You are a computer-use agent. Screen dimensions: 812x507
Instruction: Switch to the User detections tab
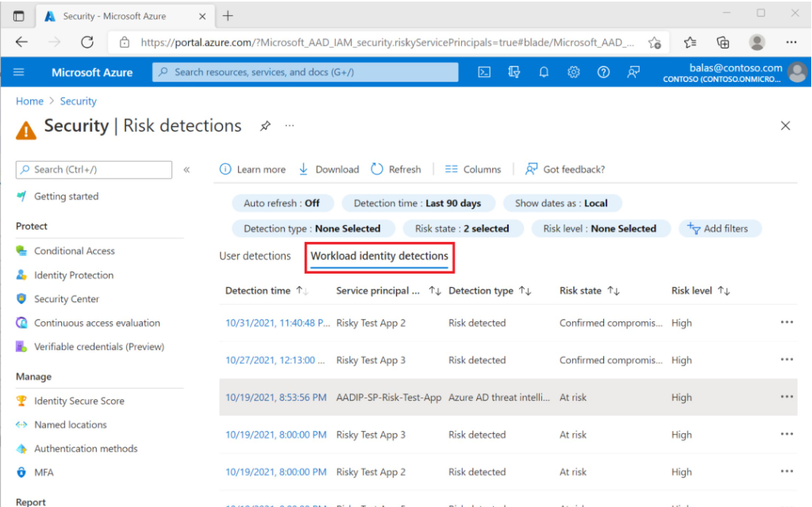[255, 256]
